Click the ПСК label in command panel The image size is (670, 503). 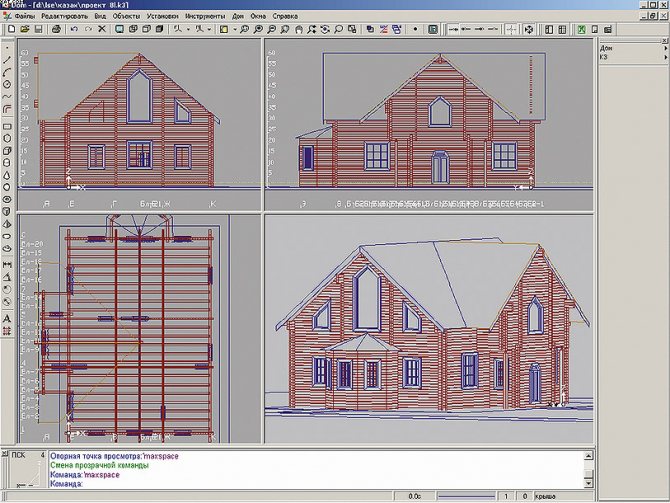[x=18, y=455]
